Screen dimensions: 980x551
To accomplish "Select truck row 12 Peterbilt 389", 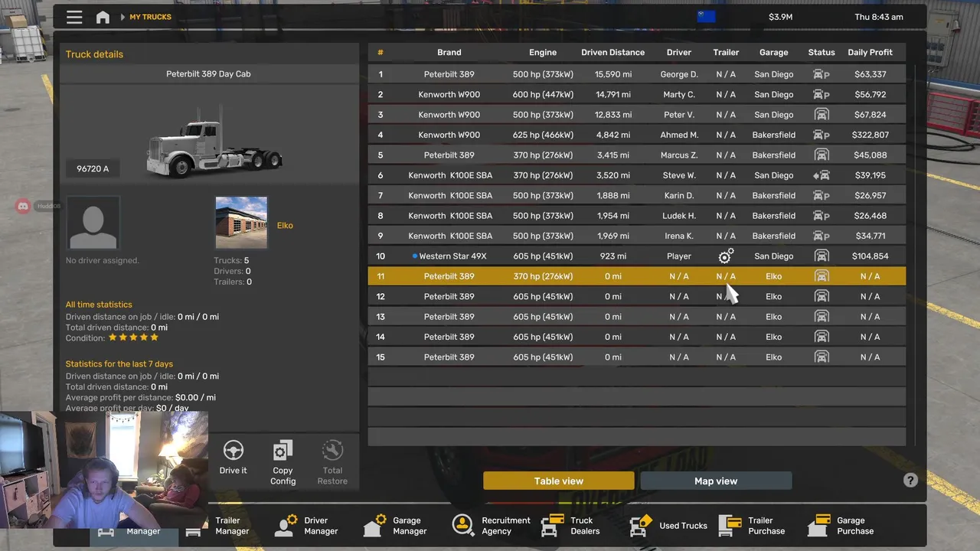I will [x=637, y=296].
